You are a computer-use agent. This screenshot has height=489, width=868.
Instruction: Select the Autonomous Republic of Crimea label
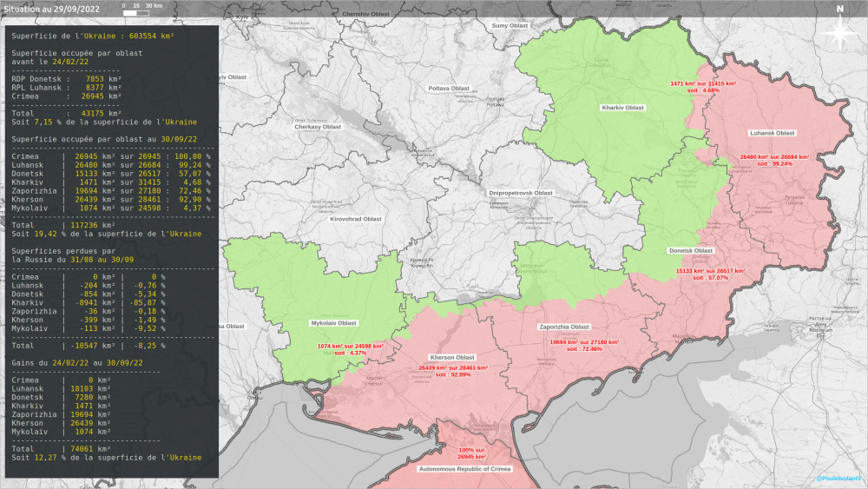[x=465, y=468]
